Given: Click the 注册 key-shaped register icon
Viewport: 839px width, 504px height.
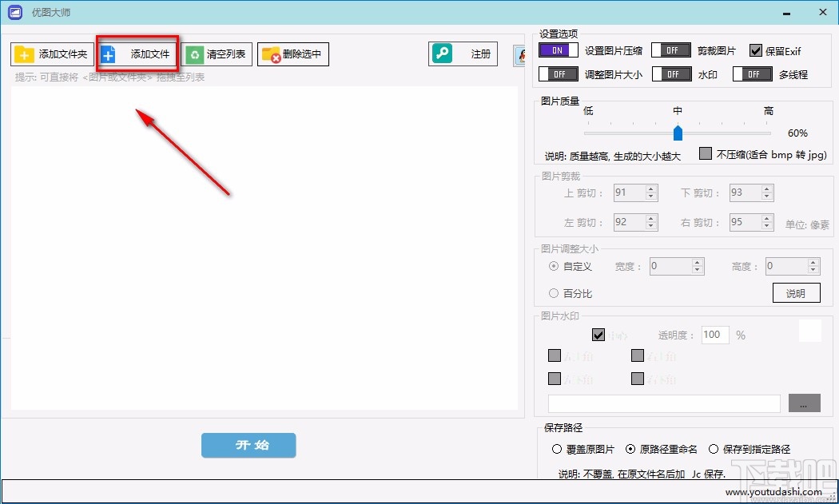Looking at the screenshot, I should 442,54.
